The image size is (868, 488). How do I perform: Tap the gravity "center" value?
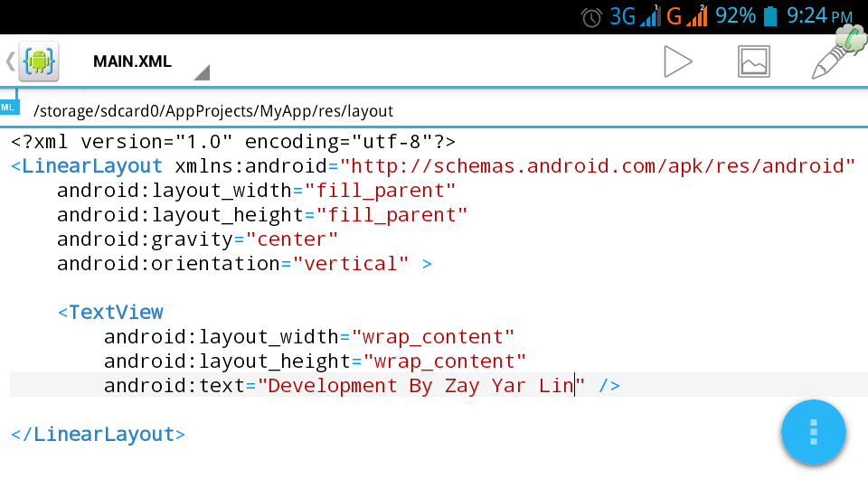[x=292, y=239]
